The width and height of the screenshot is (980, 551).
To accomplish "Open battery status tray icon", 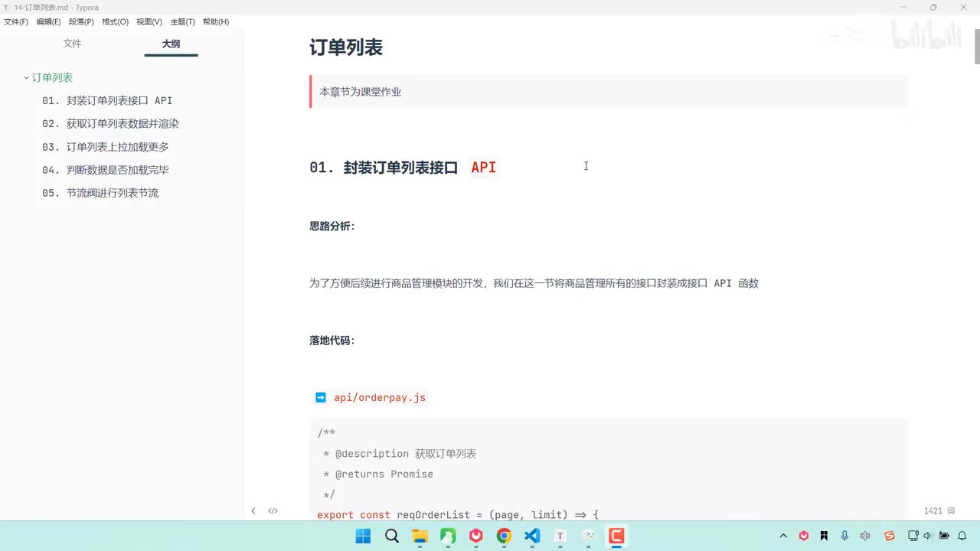I will 944,536.
